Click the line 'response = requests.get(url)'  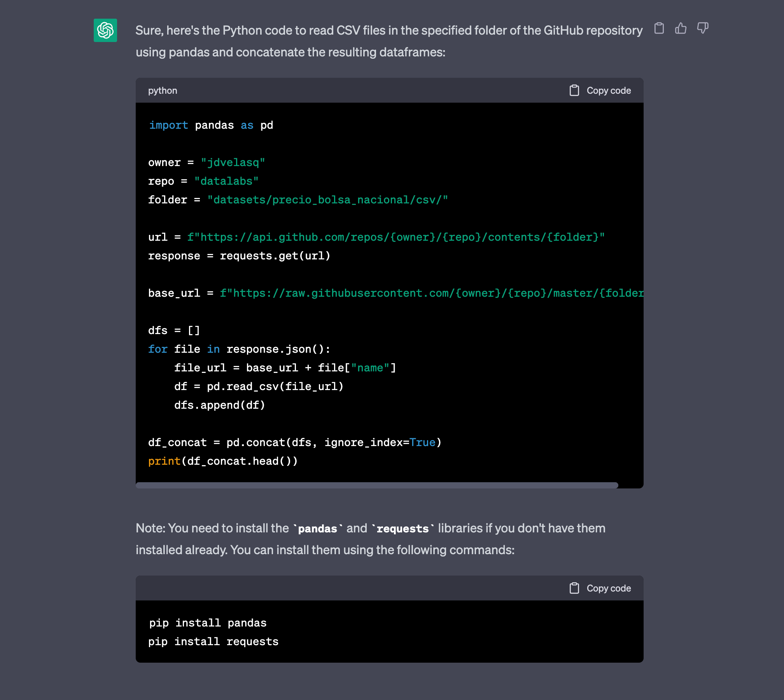(239, 256)
